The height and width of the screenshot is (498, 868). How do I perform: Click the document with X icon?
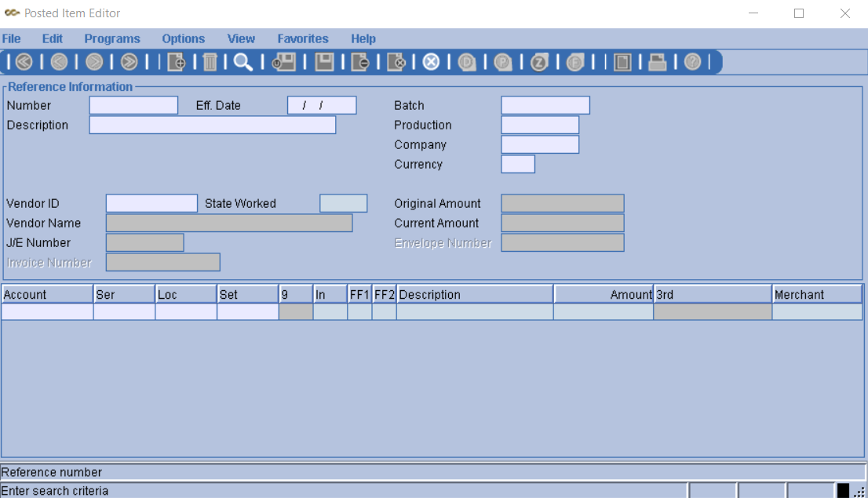396,62
